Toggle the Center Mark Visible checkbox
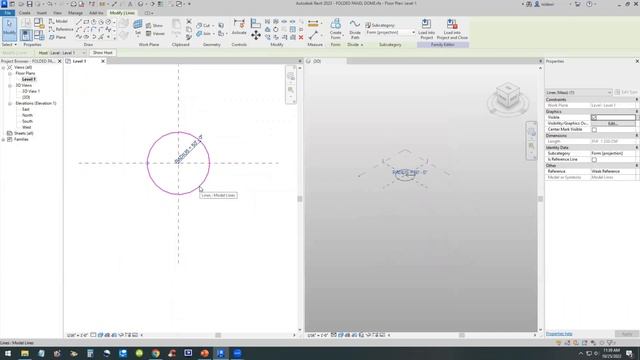The image size is (640, 360). [x=594, y=129]
